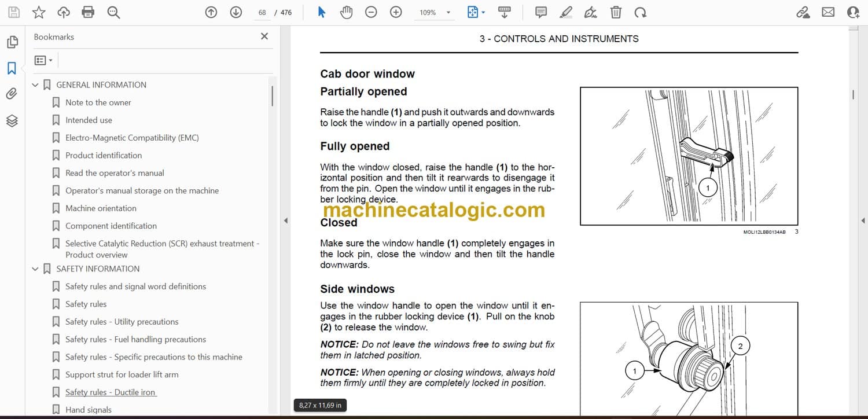This screenshot has width=868, height=419.
Task: Open the Component identification bookmark
Action: (111, 226)
